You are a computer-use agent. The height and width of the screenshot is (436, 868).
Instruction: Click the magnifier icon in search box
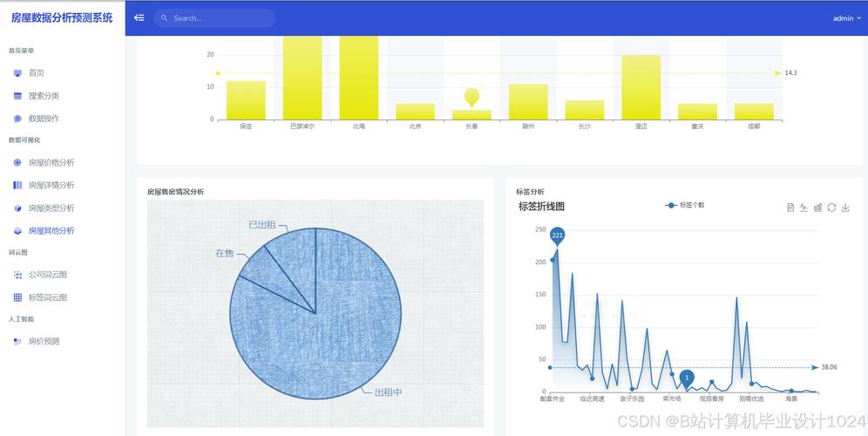coord(164,18)
